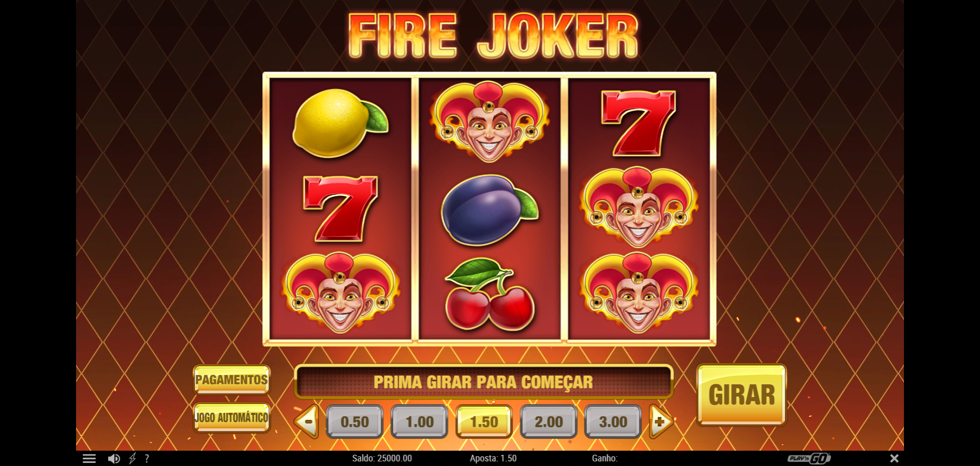The image size is (980, 466).
Task: Click the red 7 on third reel
Action: pyautogui.click(x=639, y=123)
